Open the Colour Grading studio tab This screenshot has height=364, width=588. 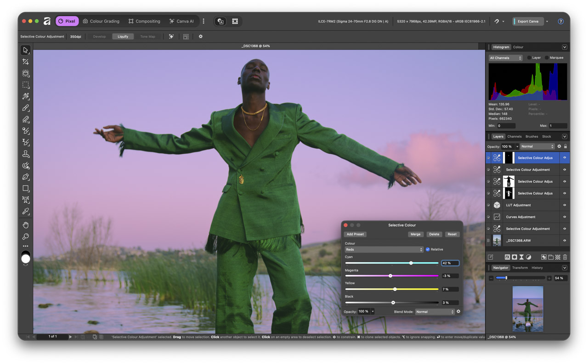click(101, 21)
